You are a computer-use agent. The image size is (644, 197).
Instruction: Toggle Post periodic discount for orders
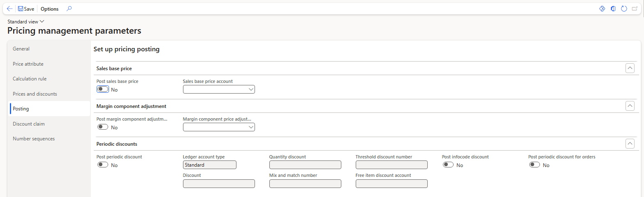click(535, 165)
